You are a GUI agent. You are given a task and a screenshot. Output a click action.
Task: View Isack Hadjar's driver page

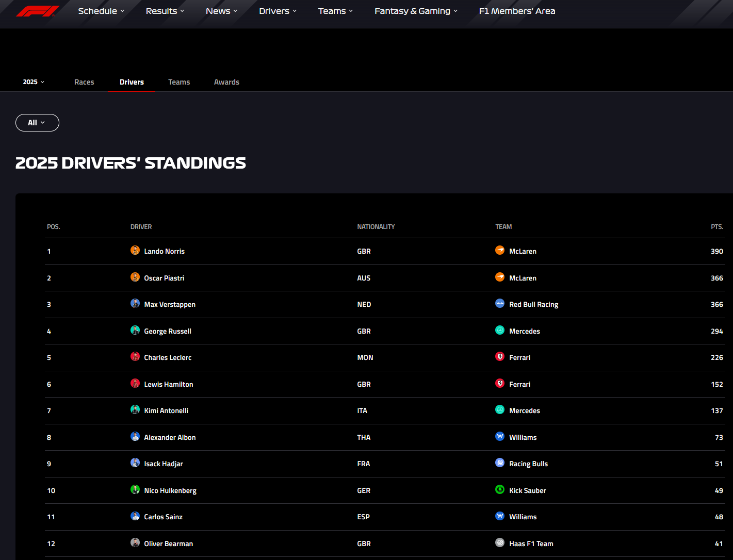pyautogui.click(x=164, y=464)
